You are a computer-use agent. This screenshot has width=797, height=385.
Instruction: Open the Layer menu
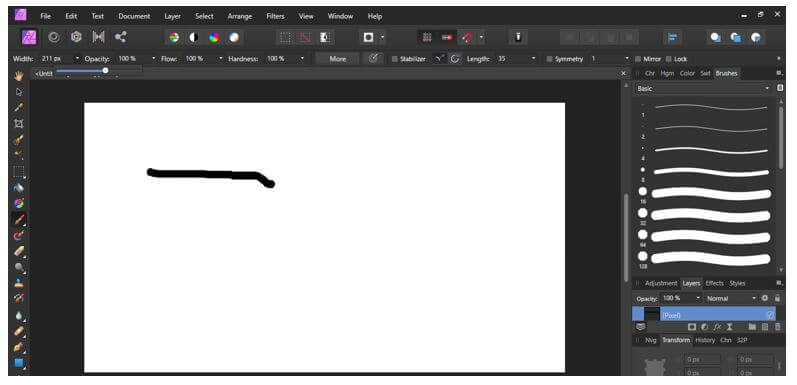(172, 16)
